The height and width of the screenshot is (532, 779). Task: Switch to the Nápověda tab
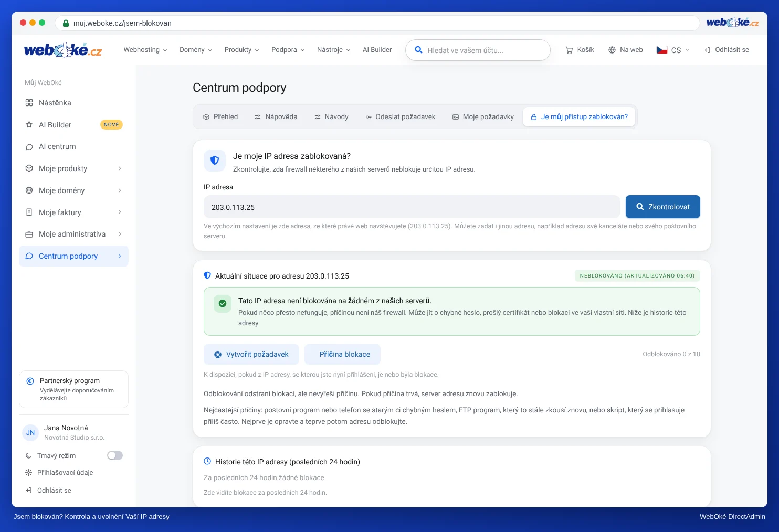click(x=276, y=117)
